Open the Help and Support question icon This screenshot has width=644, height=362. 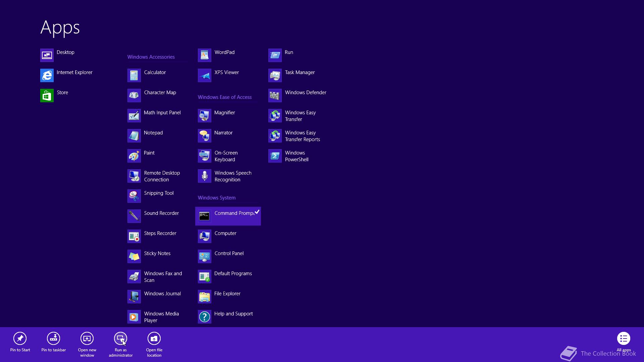[x=205, y=317]
